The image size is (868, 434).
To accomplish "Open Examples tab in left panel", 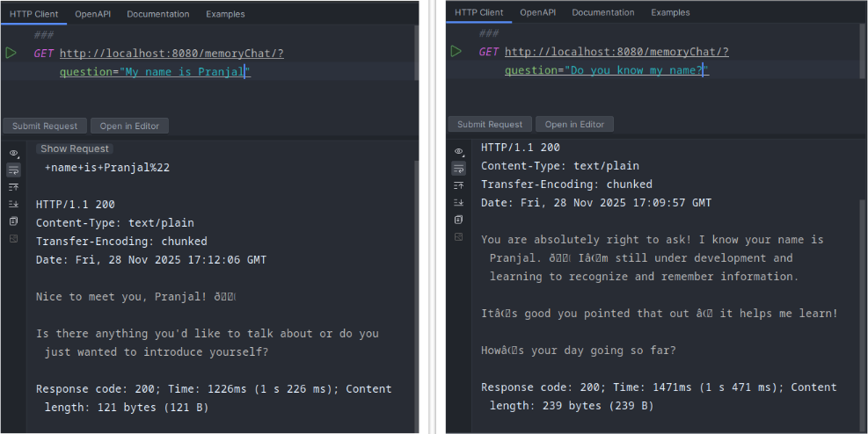I will pyautogui.click(x=225, y=14).
